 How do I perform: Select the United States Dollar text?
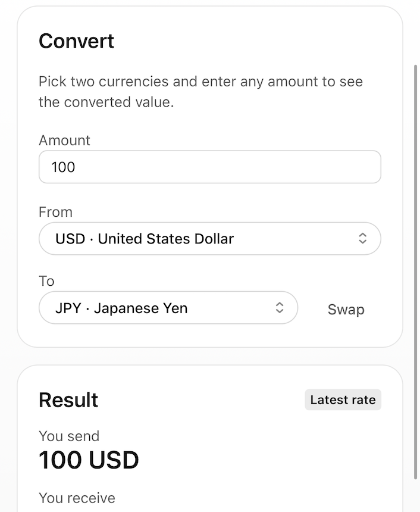click(x=165, y=239)
